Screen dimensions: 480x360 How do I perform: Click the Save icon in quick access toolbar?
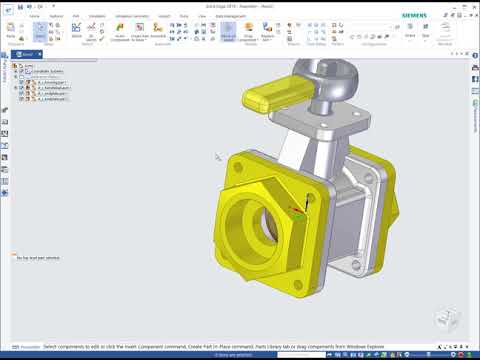pos(21,7)
